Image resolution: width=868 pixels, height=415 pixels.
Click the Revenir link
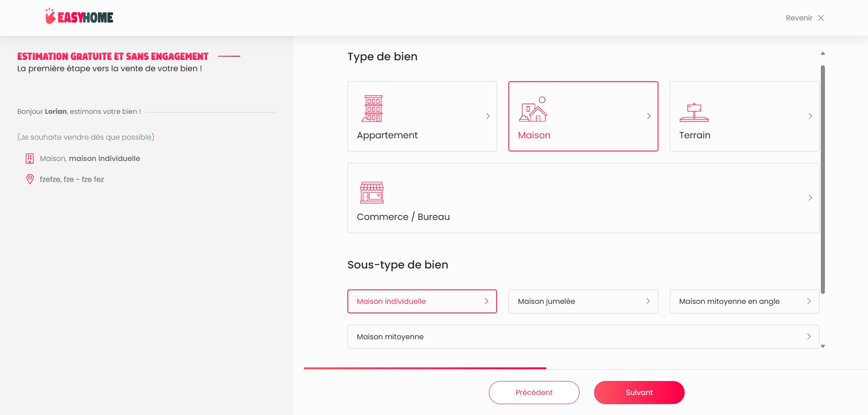799,18
